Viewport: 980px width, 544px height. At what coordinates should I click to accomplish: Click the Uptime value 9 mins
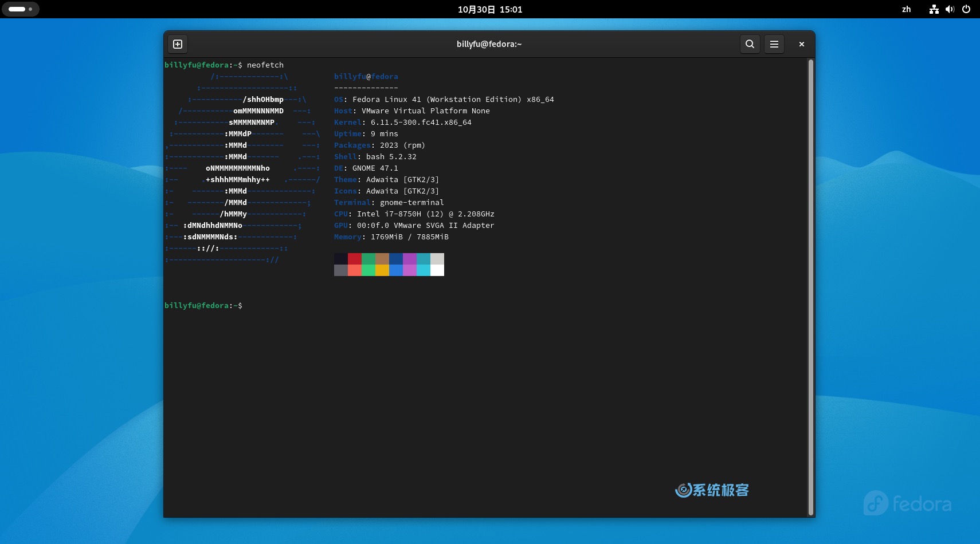[385, 134]
